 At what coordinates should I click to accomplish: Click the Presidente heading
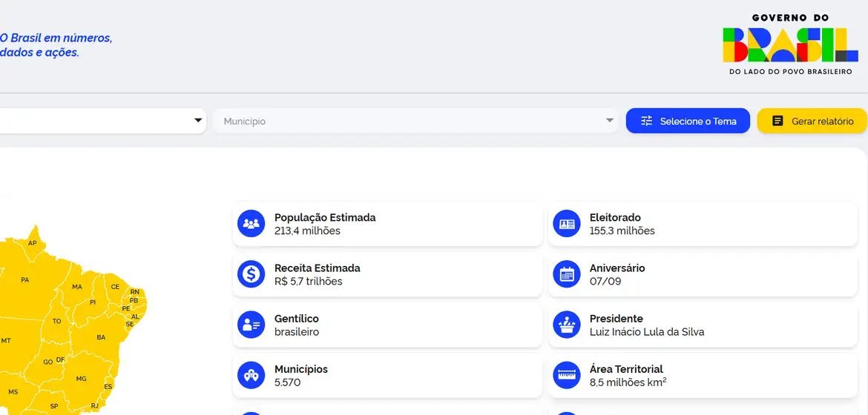coord(616,319)
